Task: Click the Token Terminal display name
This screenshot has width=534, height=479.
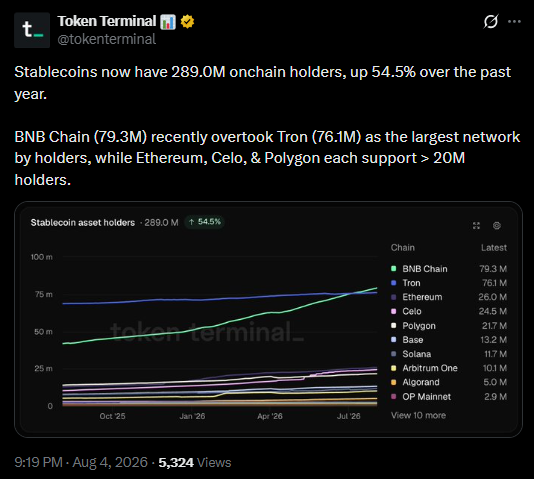Action: 107,21
